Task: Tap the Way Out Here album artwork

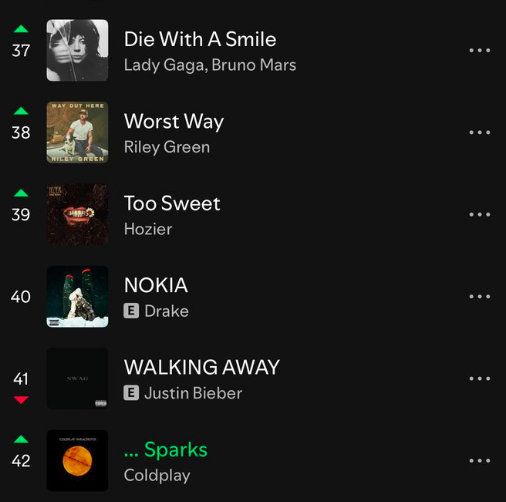Action: (77, 132)
